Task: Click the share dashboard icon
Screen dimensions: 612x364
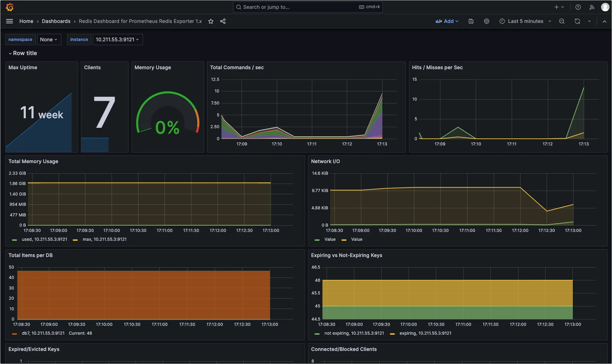Action: pos(223,21)
